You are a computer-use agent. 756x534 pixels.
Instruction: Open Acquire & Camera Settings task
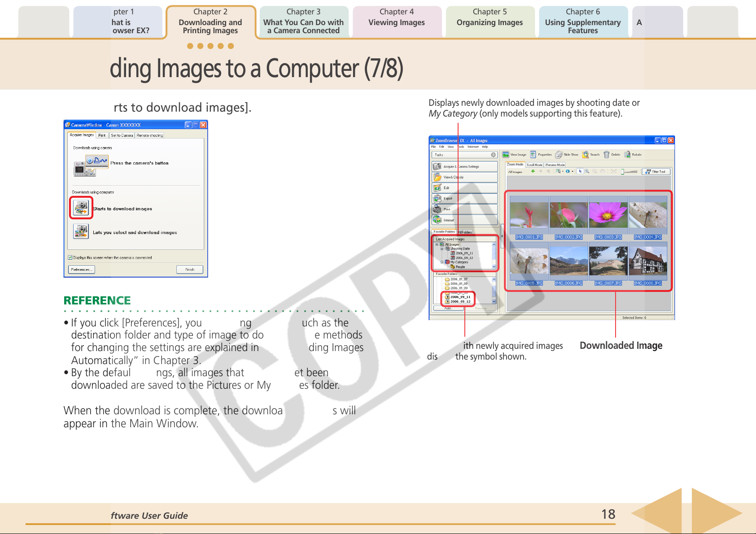click(465, 166)
